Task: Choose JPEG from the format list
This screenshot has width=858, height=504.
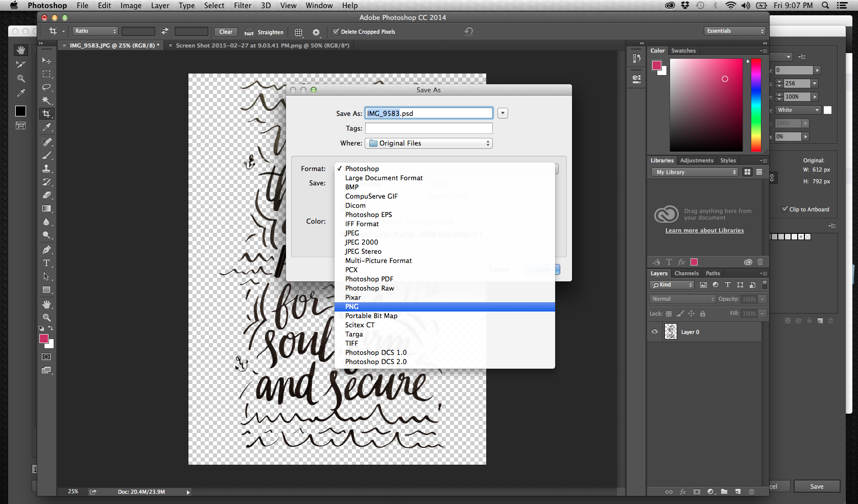Action: tap(444, 233)
